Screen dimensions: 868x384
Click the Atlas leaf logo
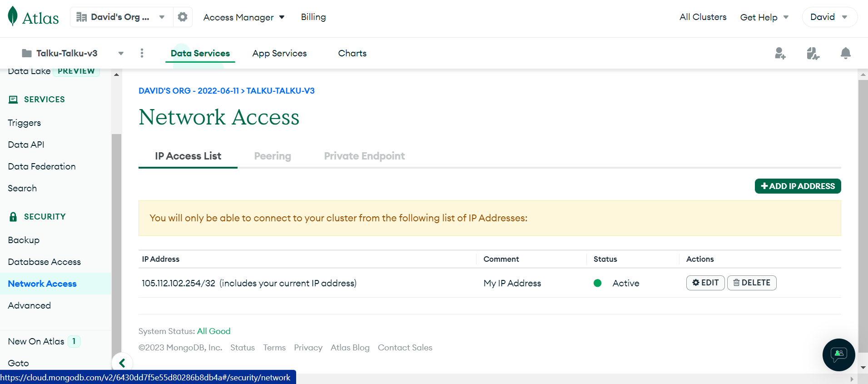(13, 16)
